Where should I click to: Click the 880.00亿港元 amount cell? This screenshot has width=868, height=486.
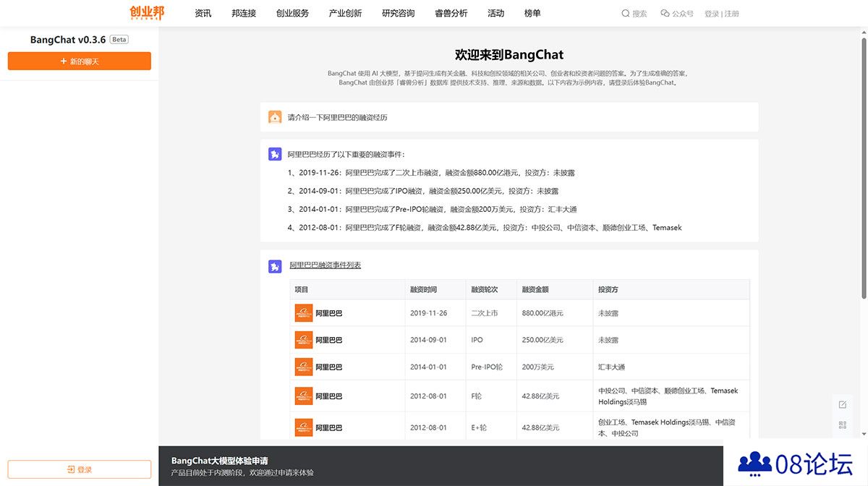pyautogui.click(x=542, y=313)
